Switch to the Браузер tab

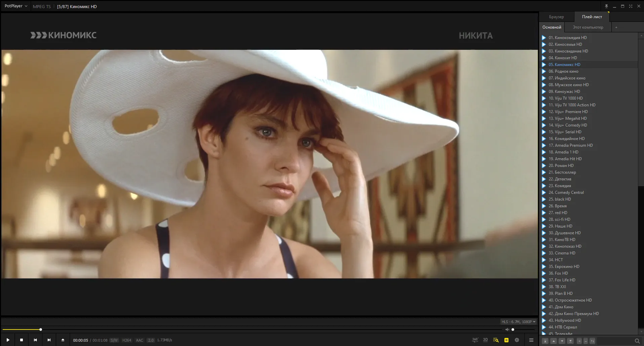click(x=557, y=17)
